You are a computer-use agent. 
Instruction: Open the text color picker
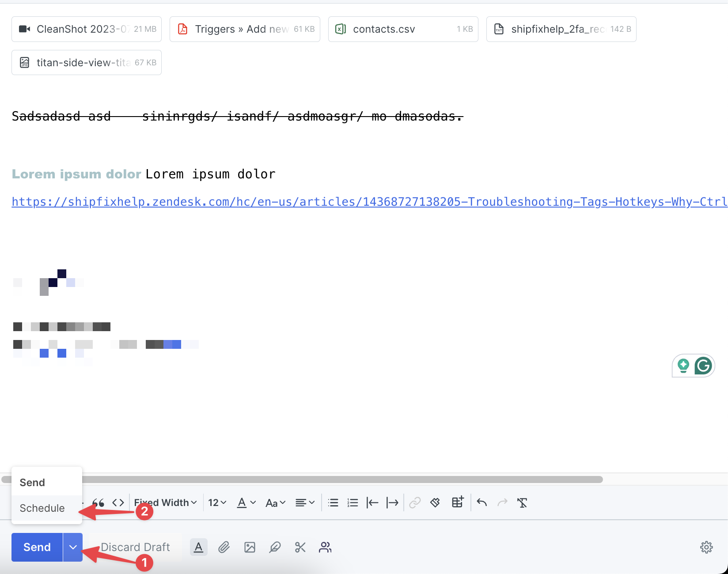point(246,502)
